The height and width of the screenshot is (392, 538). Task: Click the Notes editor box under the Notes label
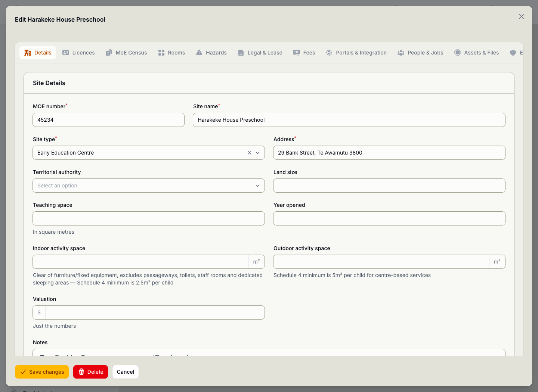(269, 352)
